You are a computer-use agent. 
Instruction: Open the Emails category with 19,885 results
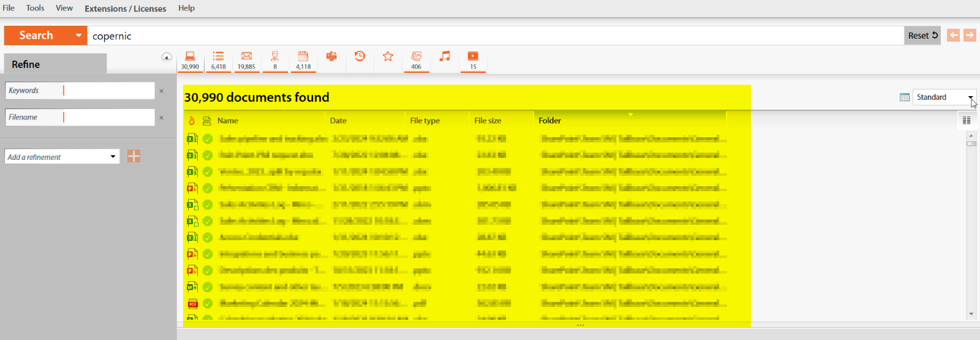coord(246,61)
